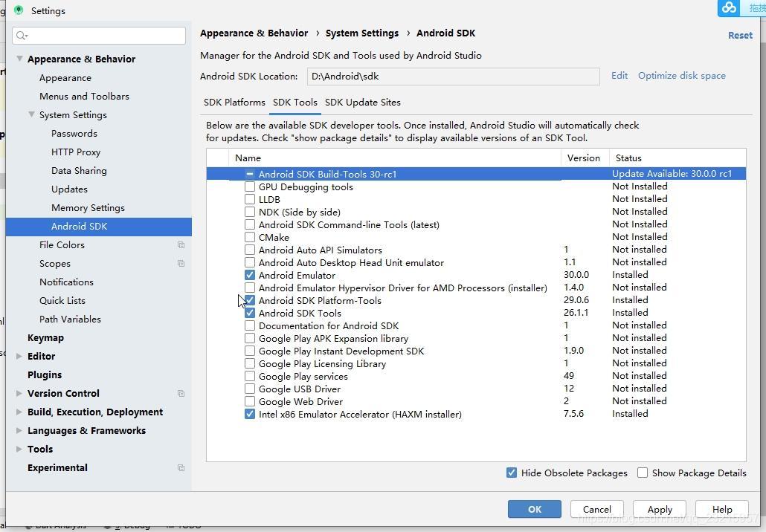
Task: Select Path Variables entry
Action: click(70, 319)
